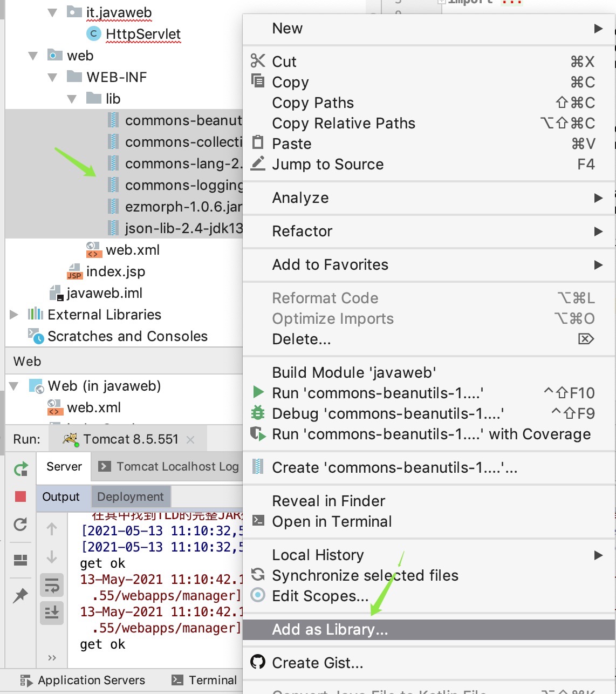The width and height of the screenshot is (616, 694).
Task: Select Add as Library menu item
Action: 330,630
